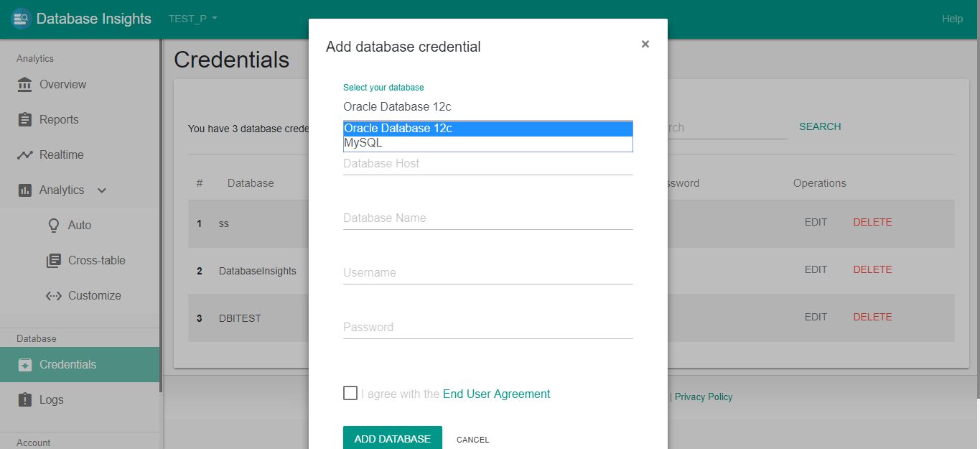The width and height of the screenshot is (980, 449).
Task: Choose Oracle Database 12c in the list
Action: tap(488, 129)
